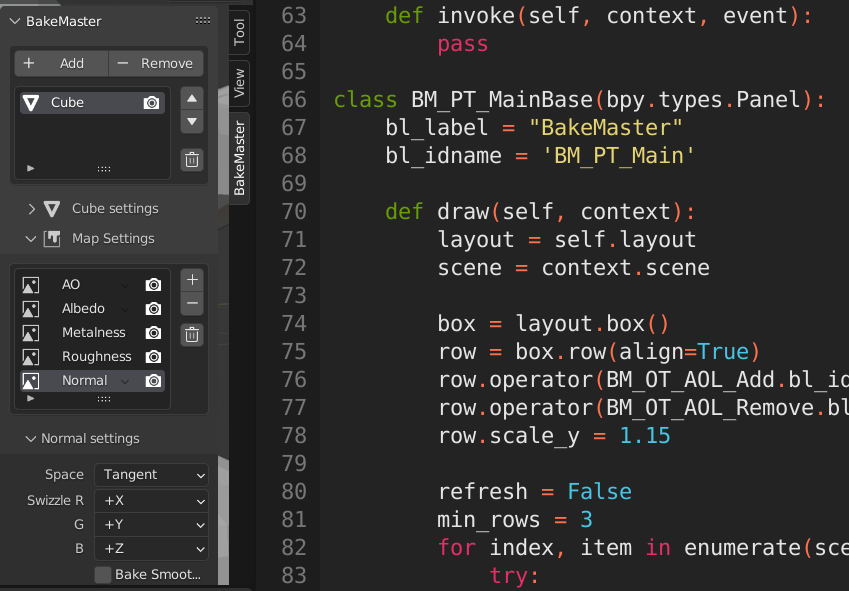Image resolution: width=849 pixels, height=591 pixels.
Task: Toggle the Metalness map camera icon
Action: pyautogui.click(x=153, y=332)
